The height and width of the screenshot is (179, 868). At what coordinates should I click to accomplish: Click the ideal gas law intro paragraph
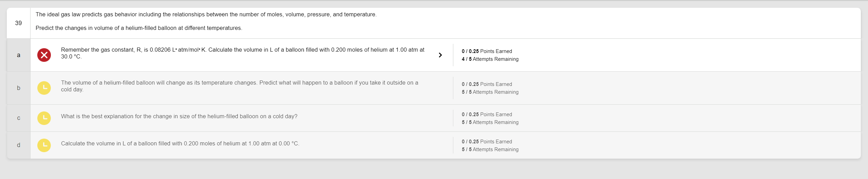coord(206,15)
